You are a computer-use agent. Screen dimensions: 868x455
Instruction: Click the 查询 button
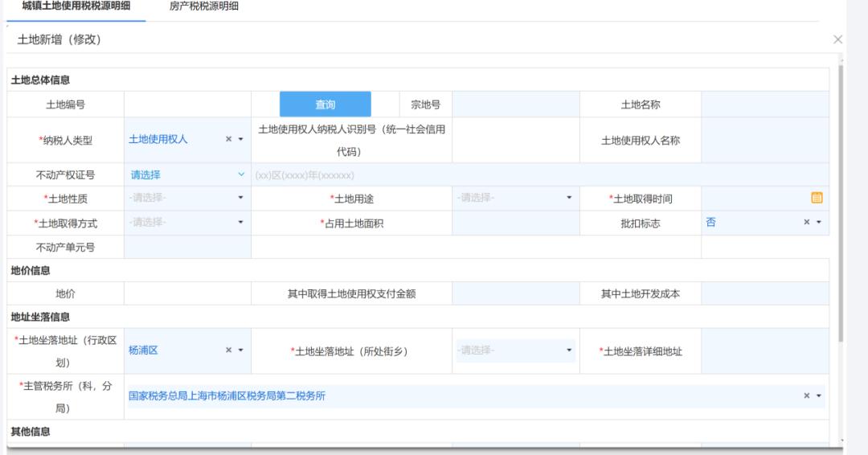point(325,105)
